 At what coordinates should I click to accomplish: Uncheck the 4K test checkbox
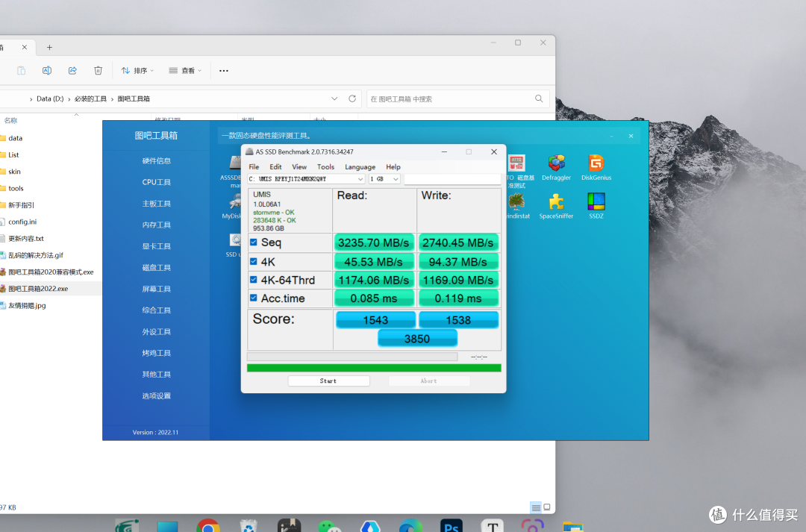tap(254, 261)
